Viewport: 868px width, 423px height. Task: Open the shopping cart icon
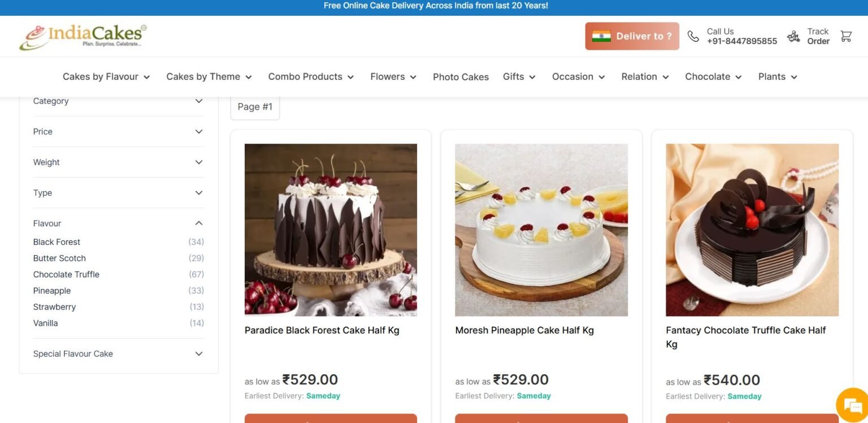pos(845,36)
